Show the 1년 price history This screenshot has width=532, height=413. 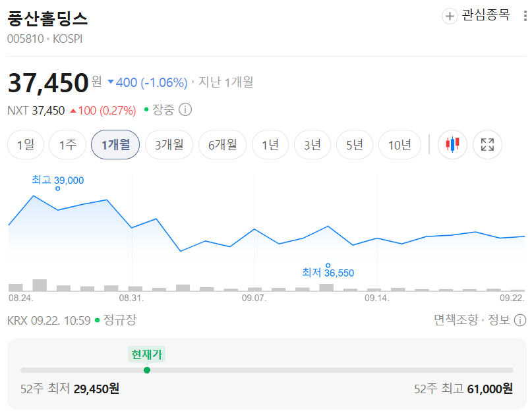click(x=270, y=145)
